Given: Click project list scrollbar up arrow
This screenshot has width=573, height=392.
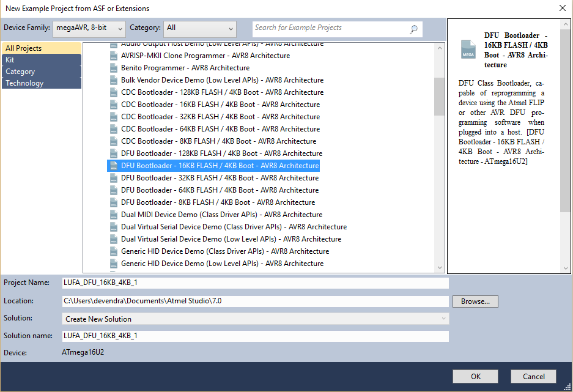Looking at the screenshot, I should point(440,48).
